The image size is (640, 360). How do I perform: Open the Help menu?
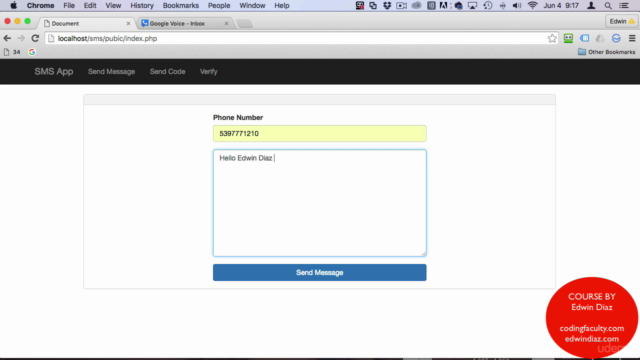click(282, 5)
